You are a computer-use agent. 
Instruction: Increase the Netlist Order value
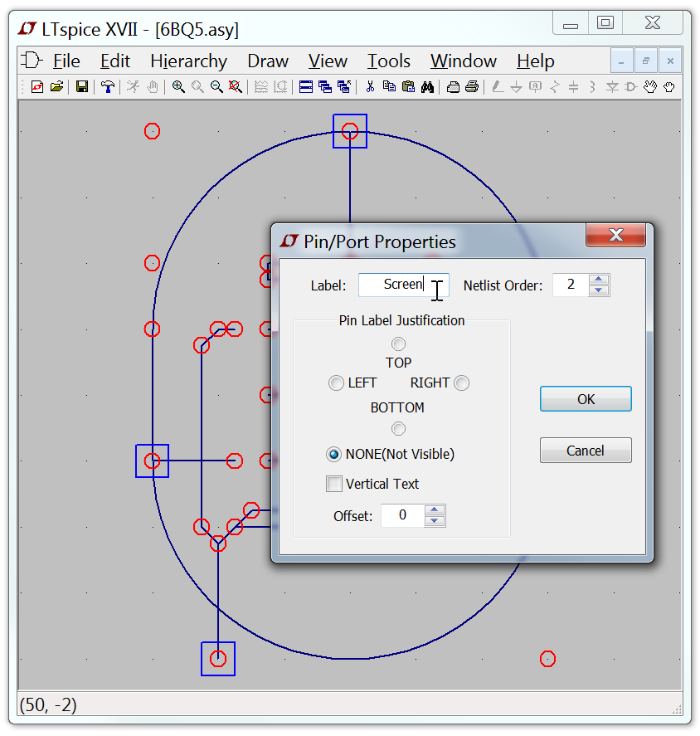point(600,280)
